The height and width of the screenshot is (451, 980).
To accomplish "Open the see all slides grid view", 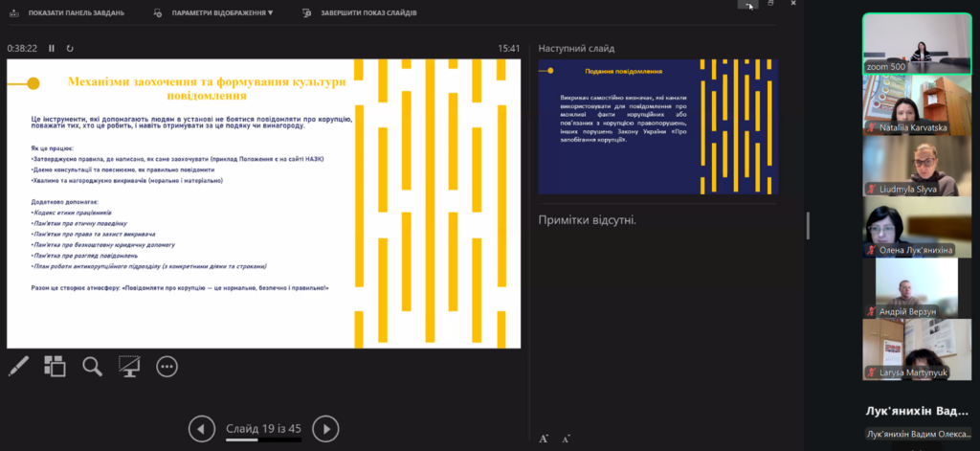I will coord(55,366).
